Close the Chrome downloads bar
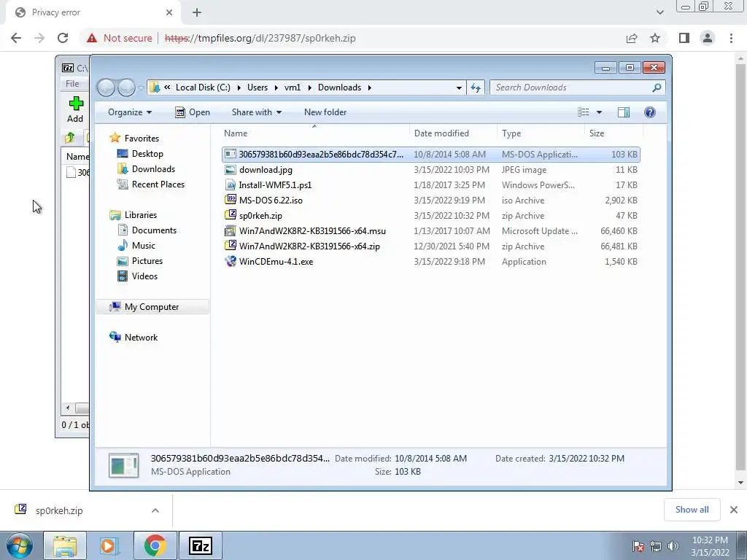Image resolution: width=747 pixels, height=560 pixels. 734,510
